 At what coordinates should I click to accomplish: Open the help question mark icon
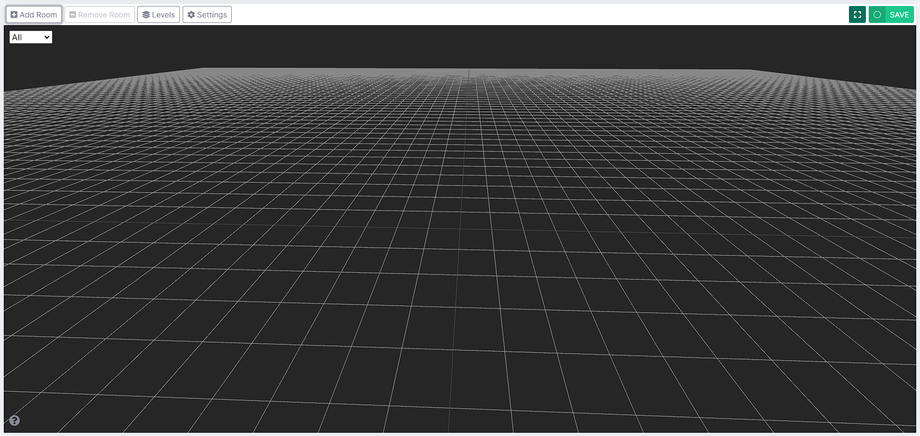pos(15,420)
